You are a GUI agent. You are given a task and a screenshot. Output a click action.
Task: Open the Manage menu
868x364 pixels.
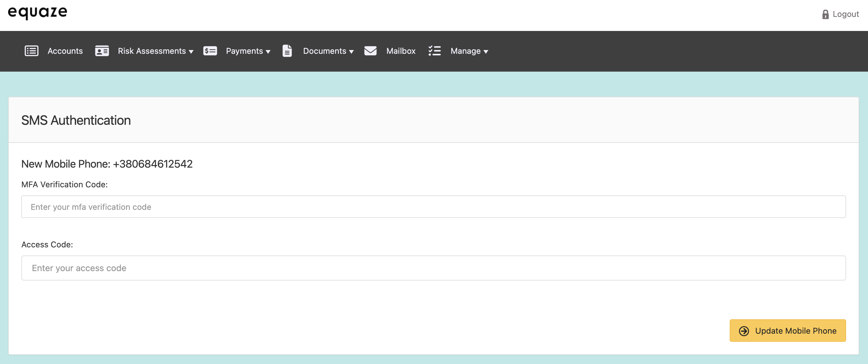[x=465, y=51]
